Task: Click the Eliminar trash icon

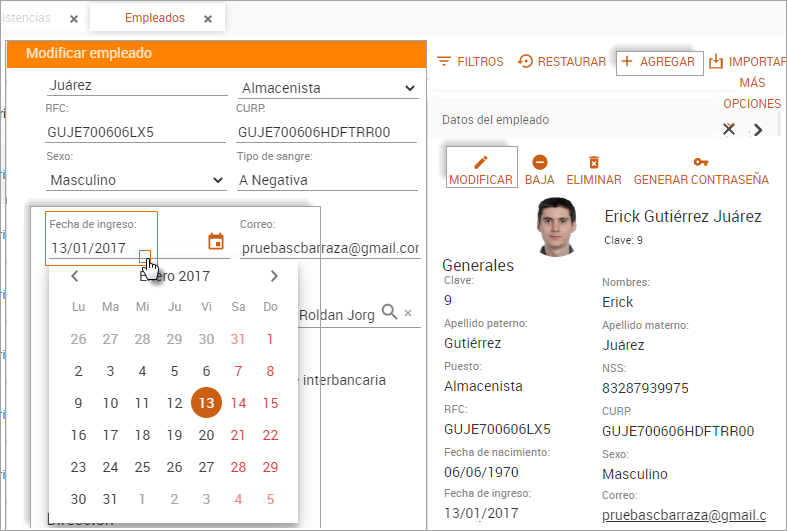Action: (x=594, y=162)
